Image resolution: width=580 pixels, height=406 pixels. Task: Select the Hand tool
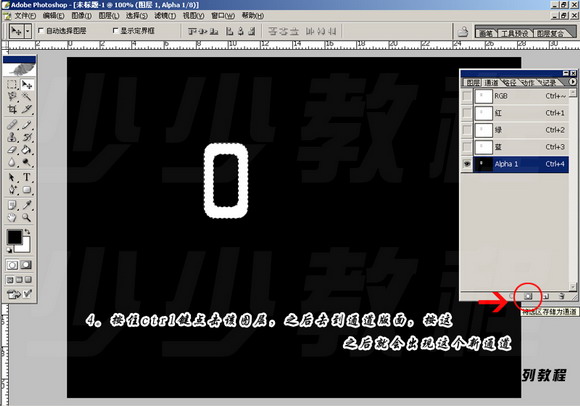[x=12, y=217]
